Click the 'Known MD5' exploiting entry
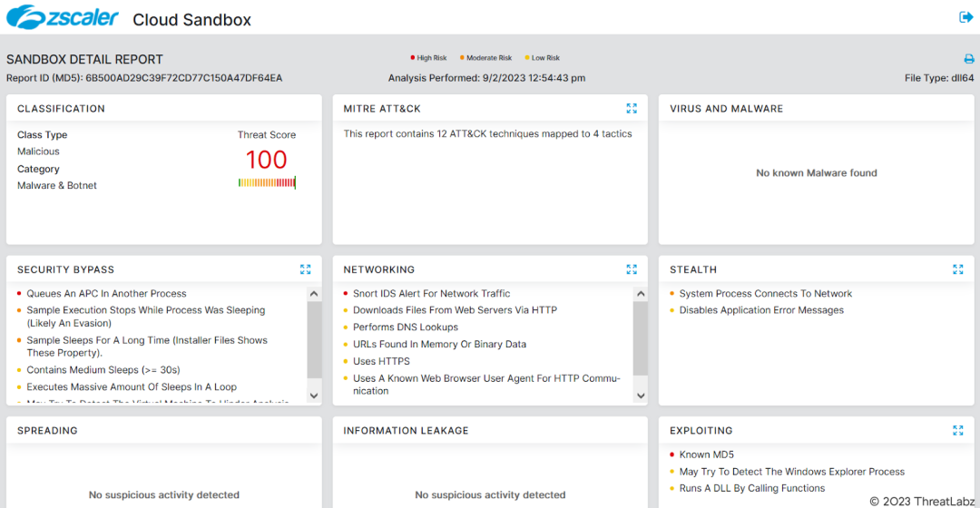980x508 pixels. coord(706,455)
